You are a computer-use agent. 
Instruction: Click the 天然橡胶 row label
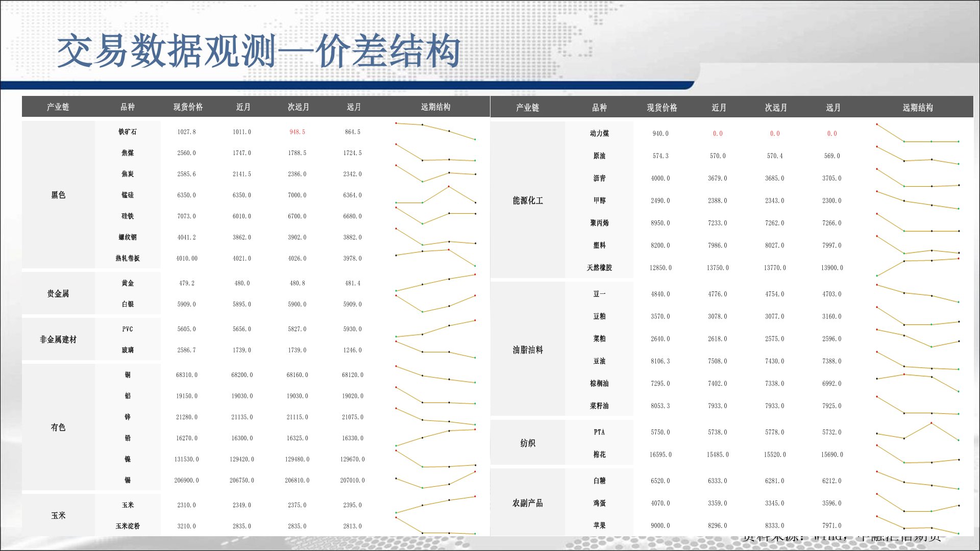pos(599,267)
